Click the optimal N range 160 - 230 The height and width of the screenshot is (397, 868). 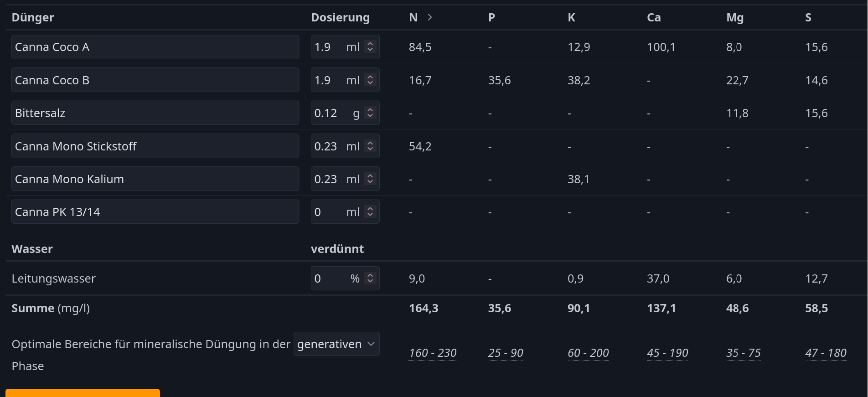coord(433,353)
